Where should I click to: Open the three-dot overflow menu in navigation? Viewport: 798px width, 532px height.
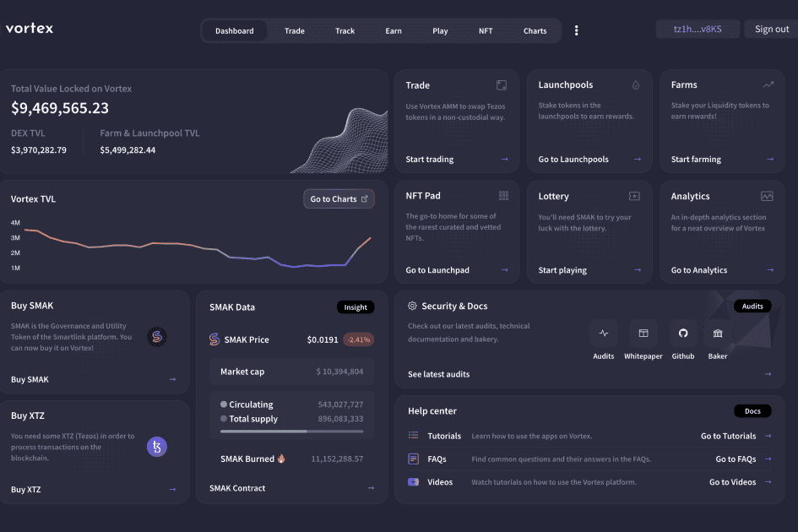tap(576, 30)
